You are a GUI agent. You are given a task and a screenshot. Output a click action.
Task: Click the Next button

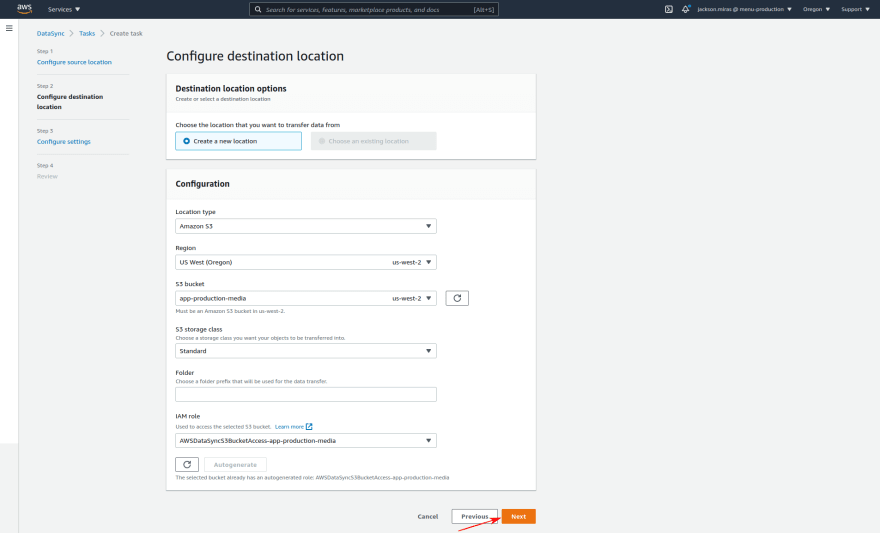[519, 517]
